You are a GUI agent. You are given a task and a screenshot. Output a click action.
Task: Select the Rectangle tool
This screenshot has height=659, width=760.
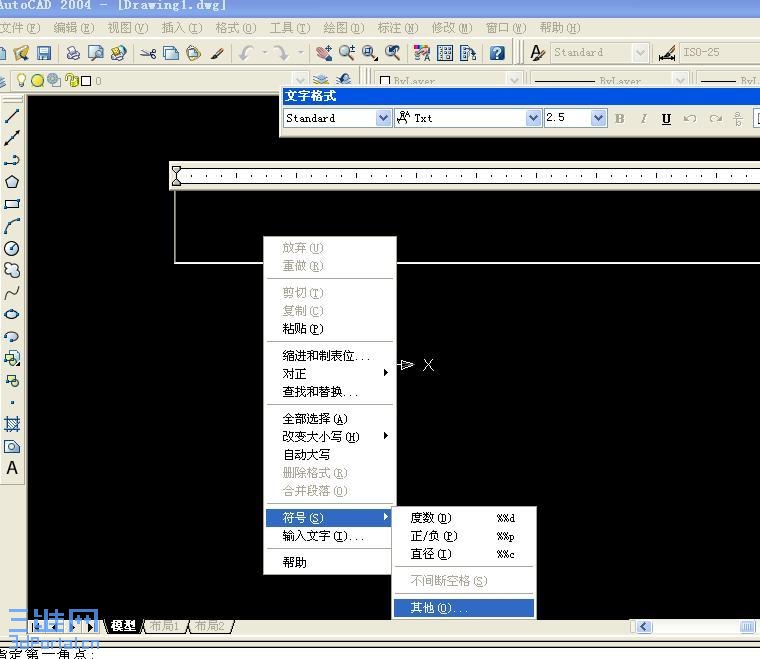click(12, 204)
